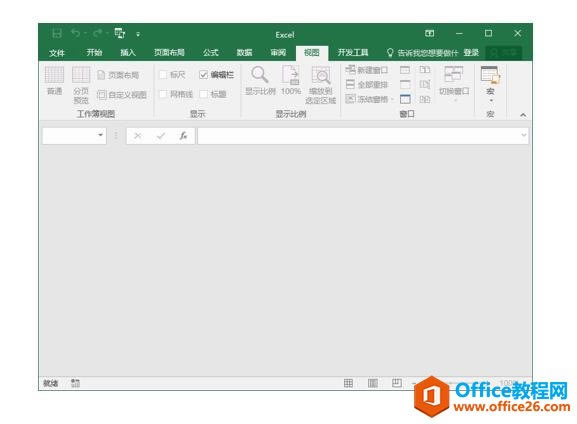
Task: Click the formula bar Cancel X icon
Action: (138, 136)
